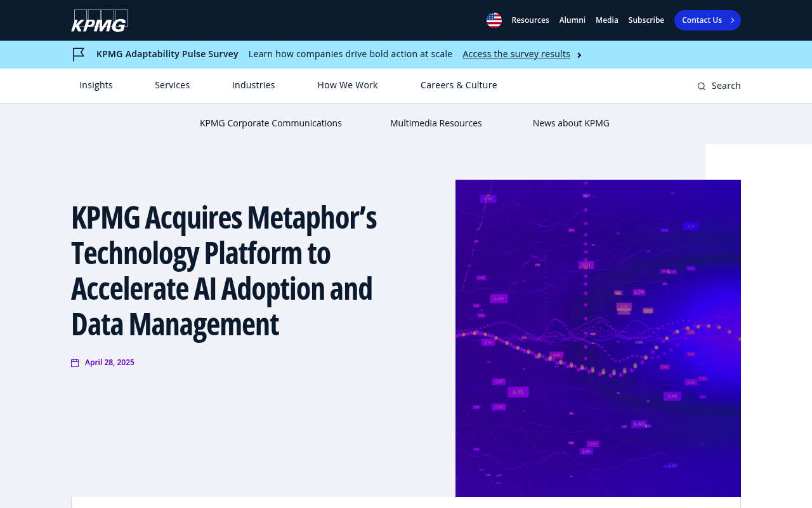Click the Learn how companies drive bold action text
Viewport: 812px width, 508px height.
coord(350,54)
